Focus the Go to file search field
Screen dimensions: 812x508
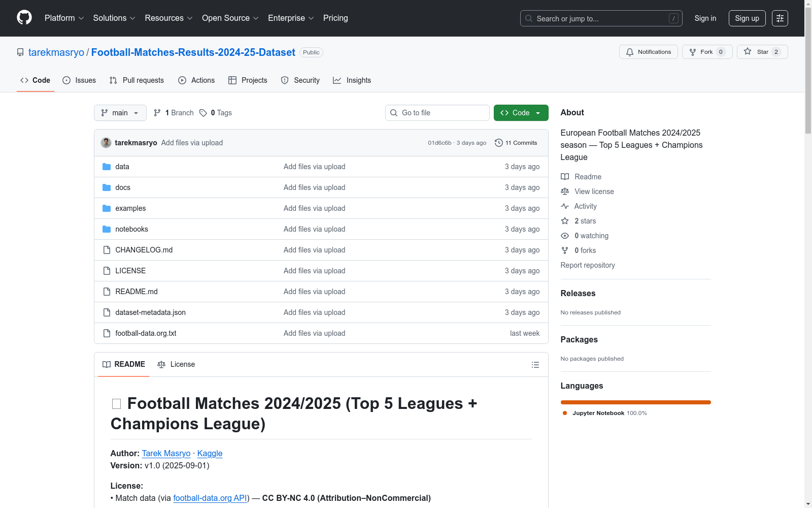click(x=443, y=113)
